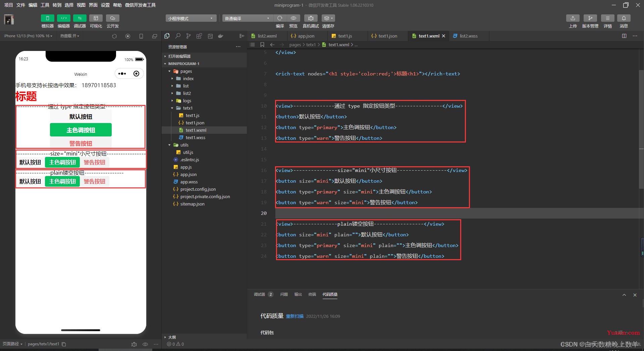
Task: Switch to text1.json tab
Action: pos(387,36)
